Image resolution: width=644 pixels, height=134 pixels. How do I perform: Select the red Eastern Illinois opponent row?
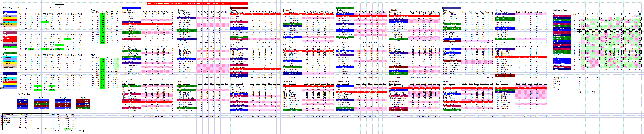coord(148,24)
